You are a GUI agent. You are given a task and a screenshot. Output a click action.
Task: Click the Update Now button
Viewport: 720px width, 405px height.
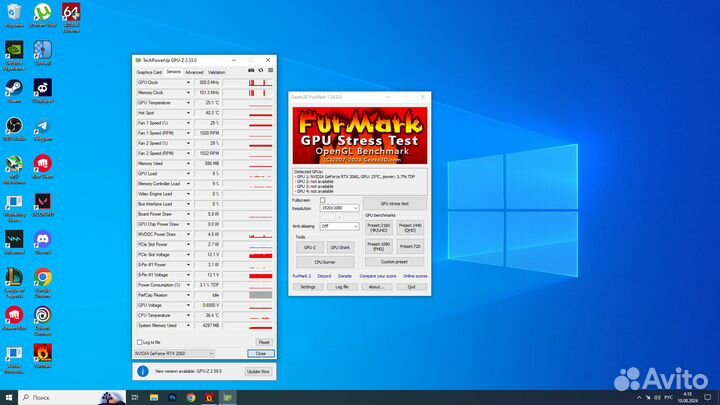coord(258,371)
